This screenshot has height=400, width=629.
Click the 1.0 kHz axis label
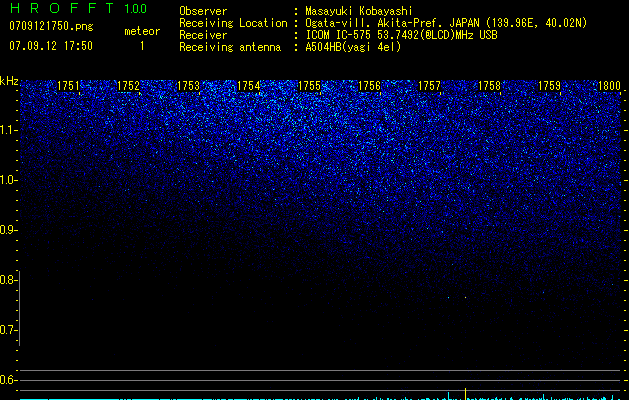pos(9,180)
